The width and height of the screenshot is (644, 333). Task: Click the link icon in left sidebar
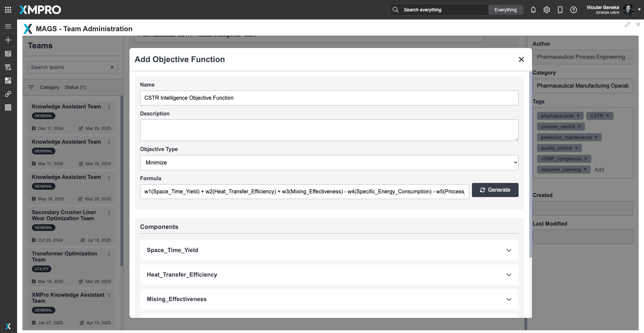pos(8,94)
